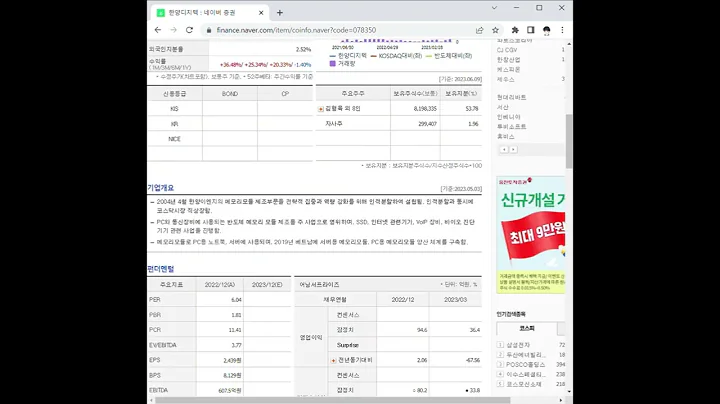Click the 보유주식수(보통) column header
720x404 pixels.
pos(415,94)
